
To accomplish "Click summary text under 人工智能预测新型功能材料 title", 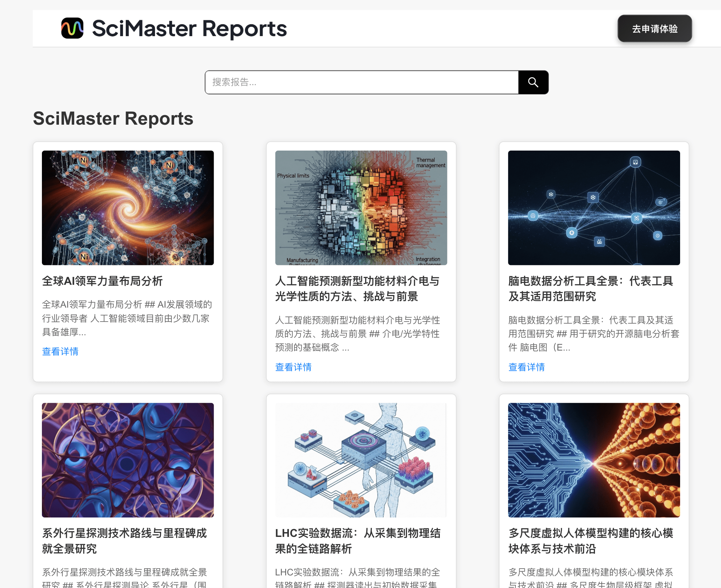I will point(357,334).
